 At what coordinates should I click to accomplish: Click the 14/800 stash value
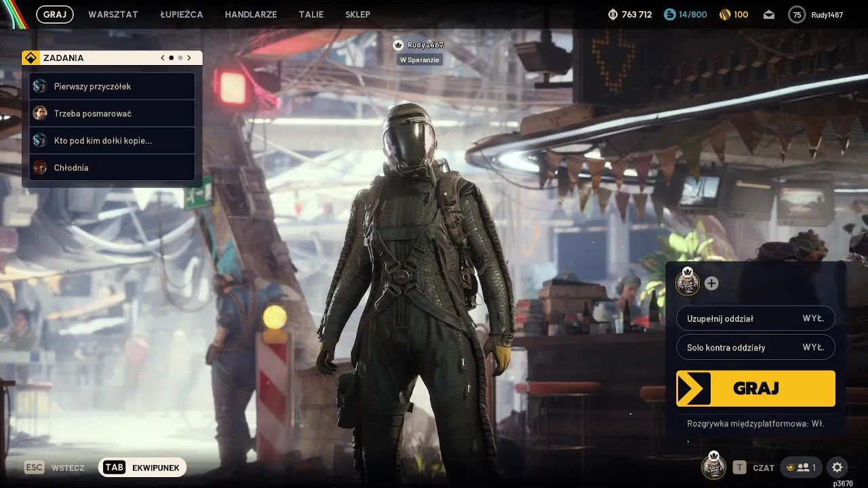click(x=693, y=14)
